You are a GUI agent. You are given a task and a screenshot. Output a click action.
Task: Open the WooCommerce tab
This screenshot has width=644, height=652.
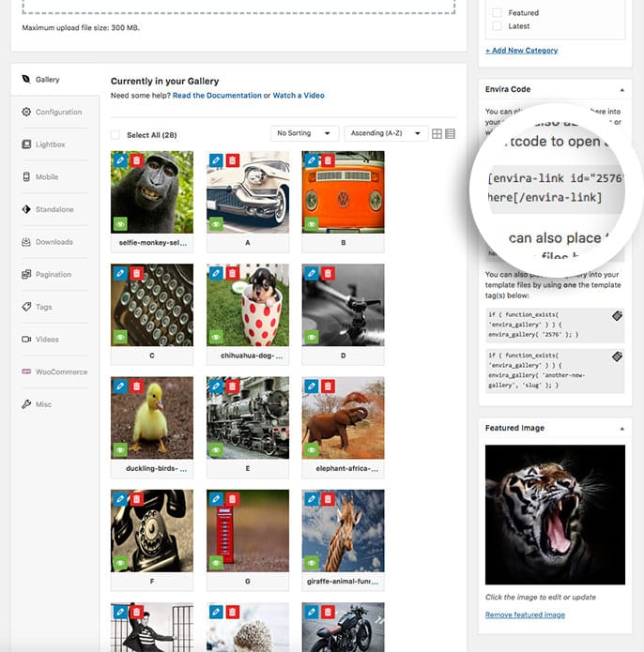pos(54,371)
